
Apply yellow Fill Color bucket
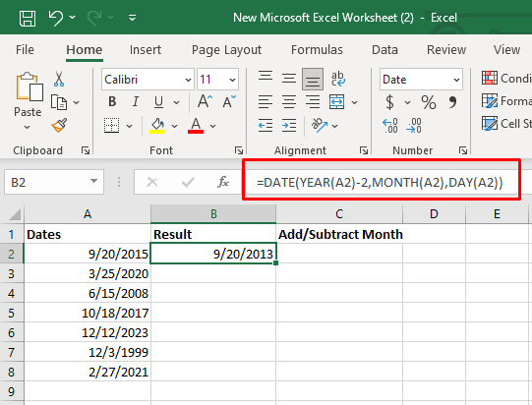[157, 126]
